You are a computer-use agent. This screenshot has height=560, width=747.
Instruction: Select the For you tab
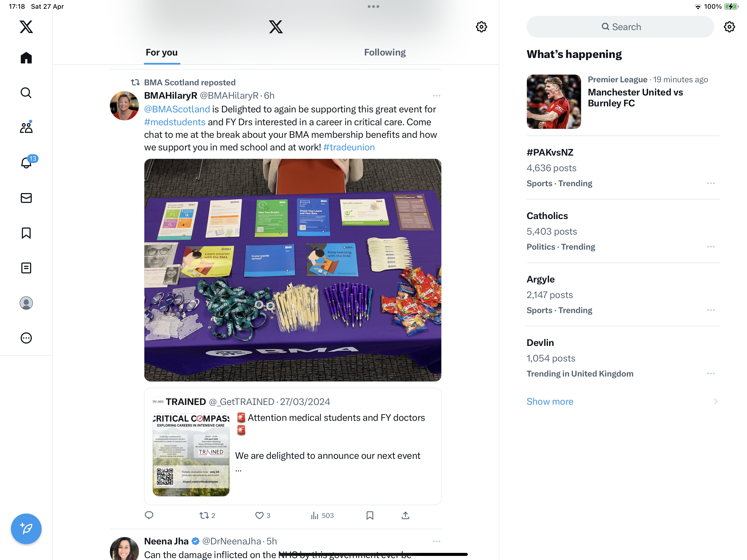click(161, 52)
